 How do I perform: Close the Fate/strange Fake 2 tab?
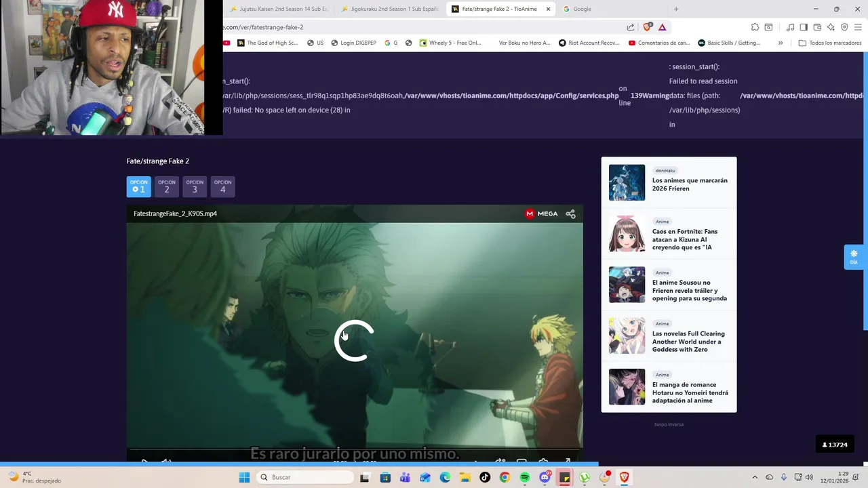click(548, 9)
